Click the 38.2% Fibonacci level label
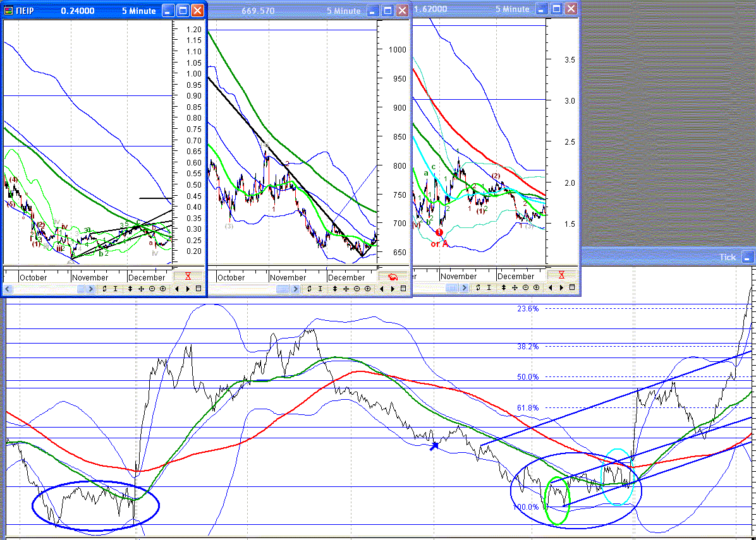 [528, 347]
